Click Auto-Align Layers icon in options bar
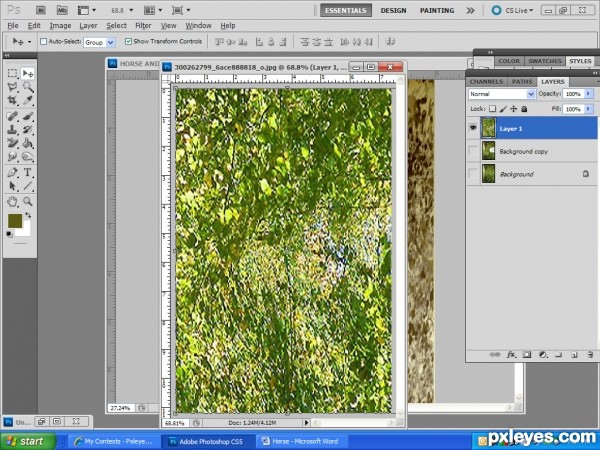The width and height of the screenshot is (600, 450). (x=390, y=41)
